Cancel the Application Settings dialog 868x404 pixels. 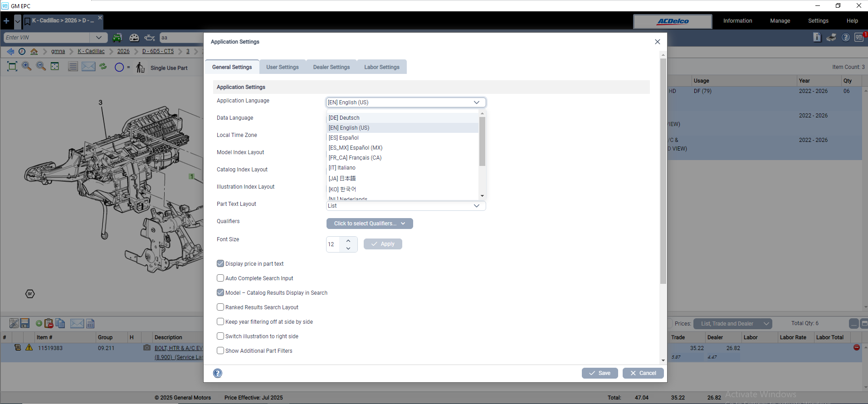(x=643, y=373)
